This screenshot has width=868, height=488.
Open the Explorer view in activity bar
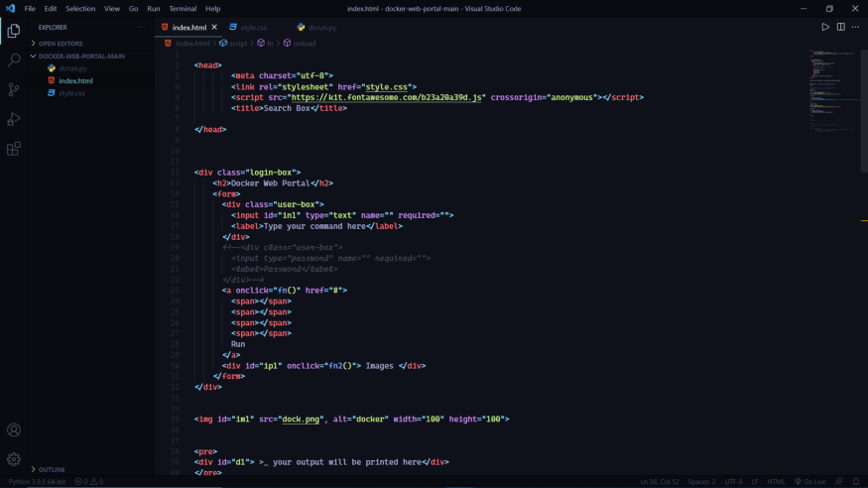(14, 31)
